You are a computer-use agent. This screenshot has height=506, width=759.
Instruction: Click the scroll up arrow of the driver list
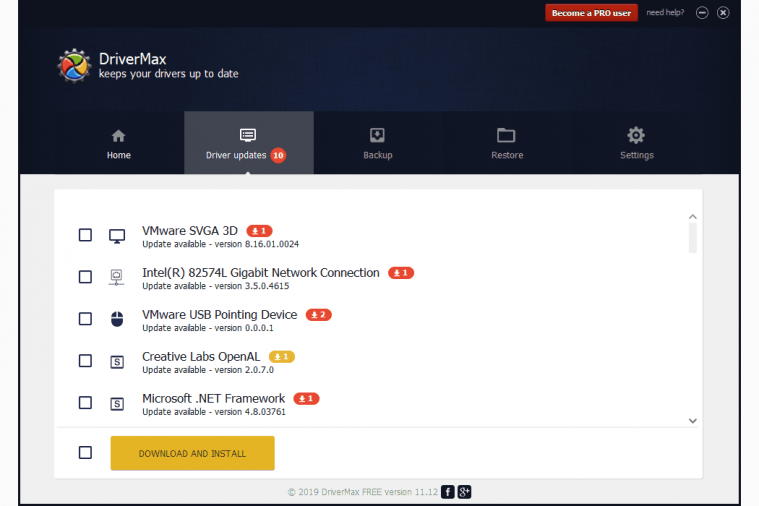click(693, 216)
